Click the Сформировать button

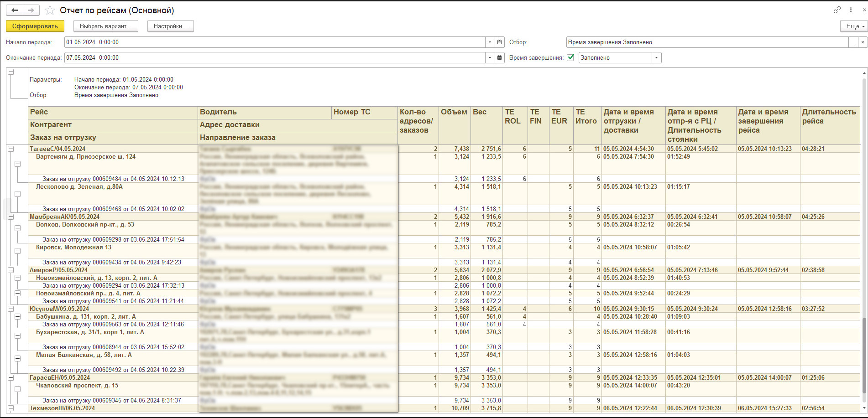point(35,26)
